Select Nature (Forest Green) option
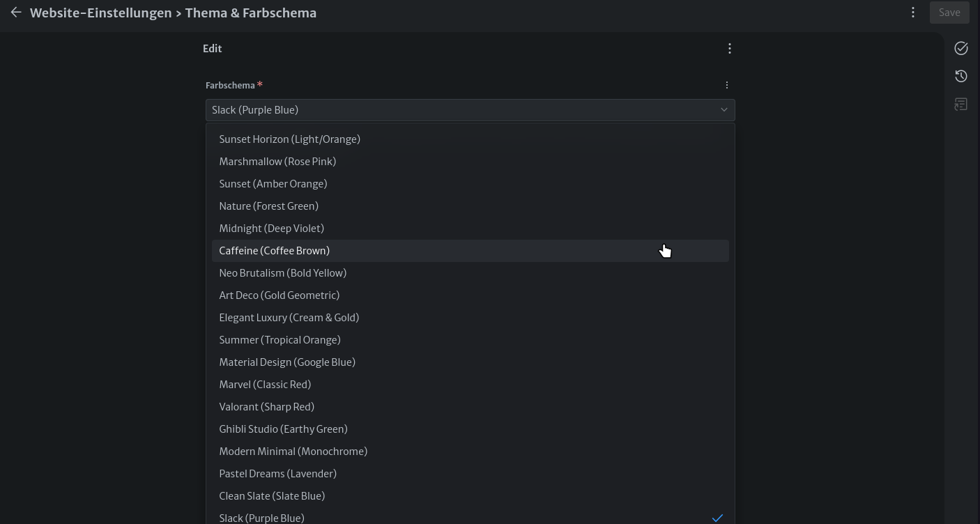 [x=268, y=206]
